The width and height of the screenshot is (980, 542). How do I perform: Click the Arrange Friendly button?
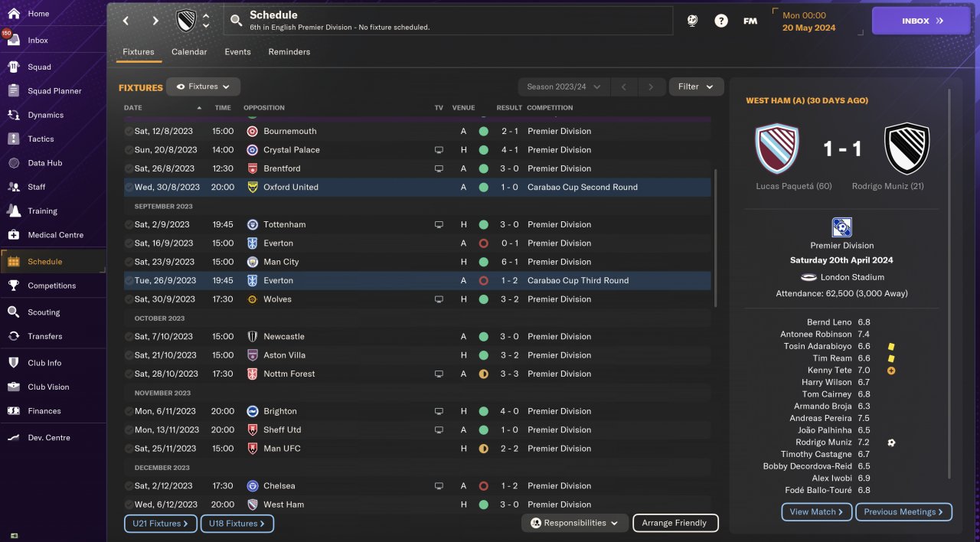[675, 524]
